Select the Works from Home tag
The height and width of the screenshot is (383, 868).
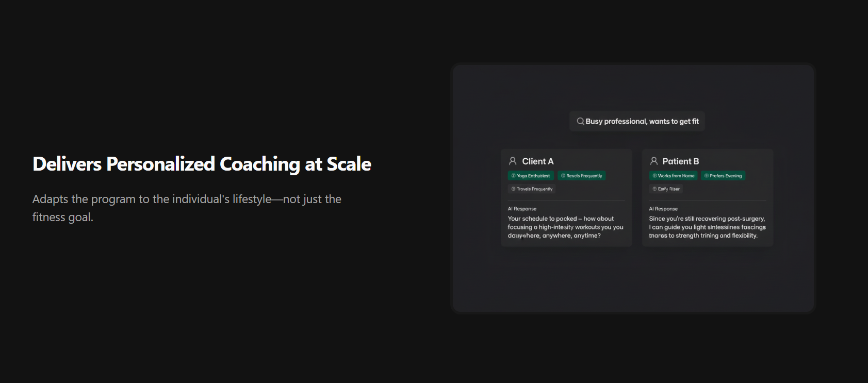pos(673,176)
